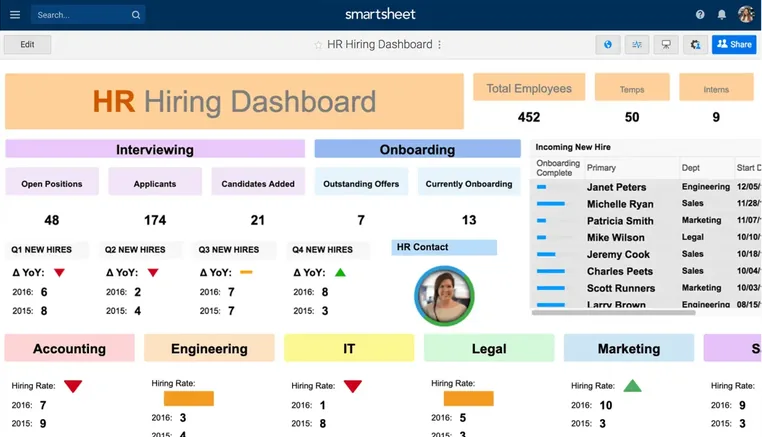The image size is (762, 437).
Task: Open the activity log toolbar icon
Action: (x=637, y=45)
